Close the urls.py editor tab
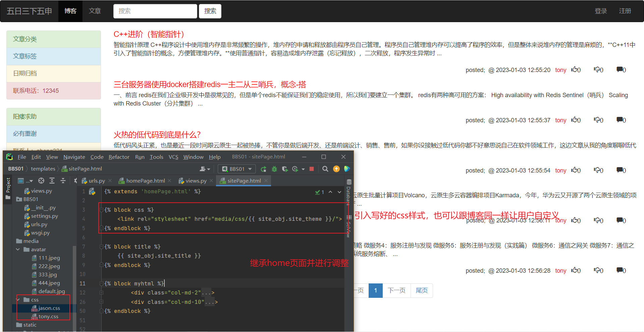644x332 pixels. (110, 181)
